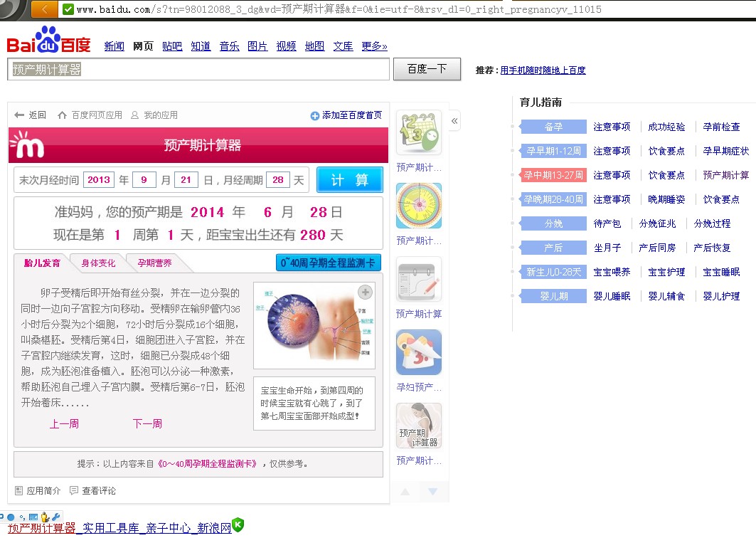
Task: Open the calendar-with-123 app icon
Action: point(418,133)
